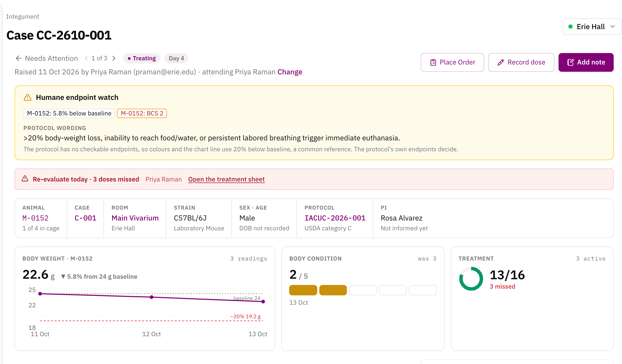Click the 'C57BL/6J' strain value
The image size is (622, 364).
pyautogui.click(x=190, y=218)
